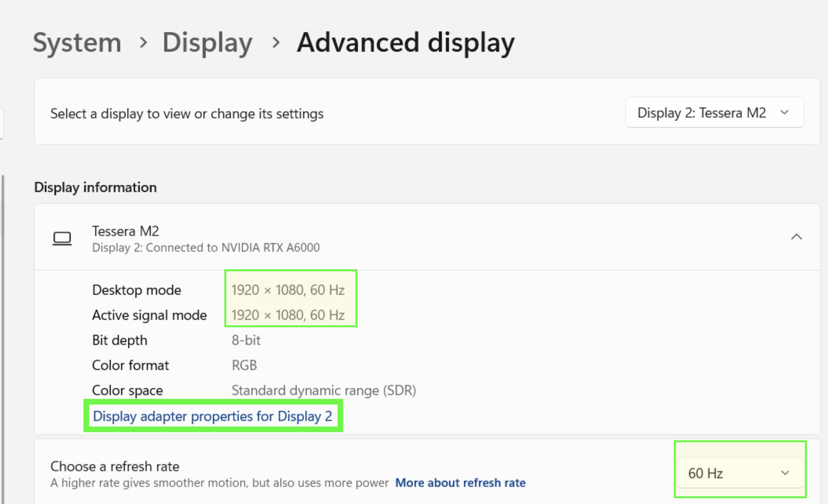Open the 60 Hz refresh rate dropdown
Viewport: 828px width, 504px height.
(739, 473)
